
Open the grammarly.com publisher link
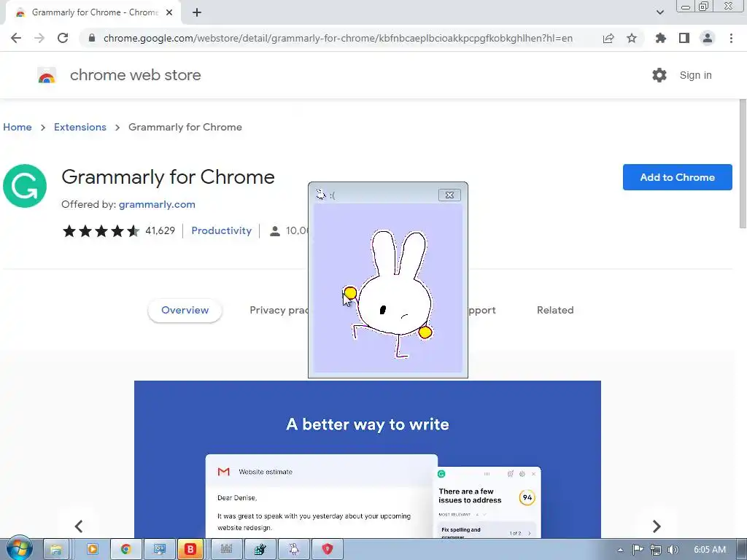point(157,204)
